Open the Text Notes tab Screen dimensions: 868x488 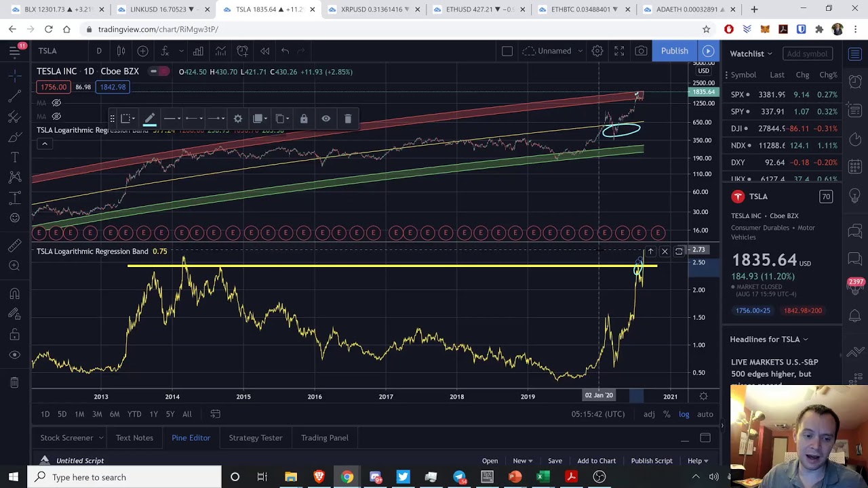click(x=134, y=438)
